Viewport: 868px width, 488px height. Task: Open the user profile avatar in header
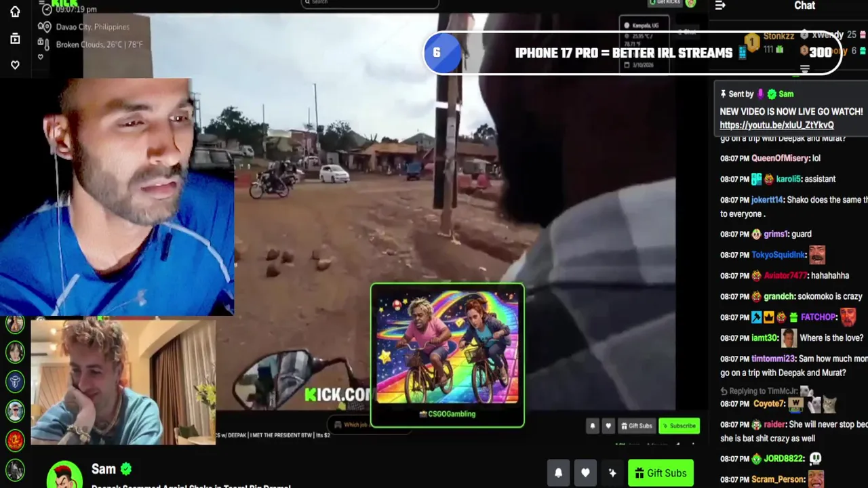point(690,3)
